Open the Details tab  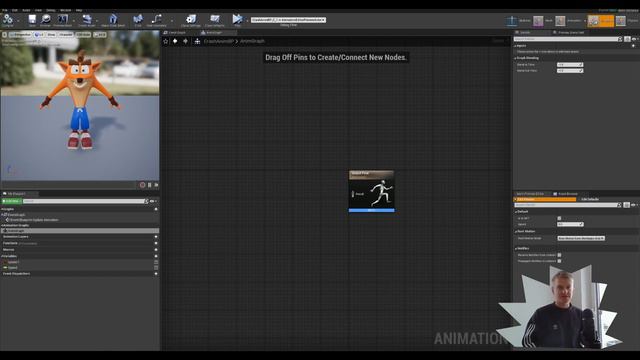525,32
